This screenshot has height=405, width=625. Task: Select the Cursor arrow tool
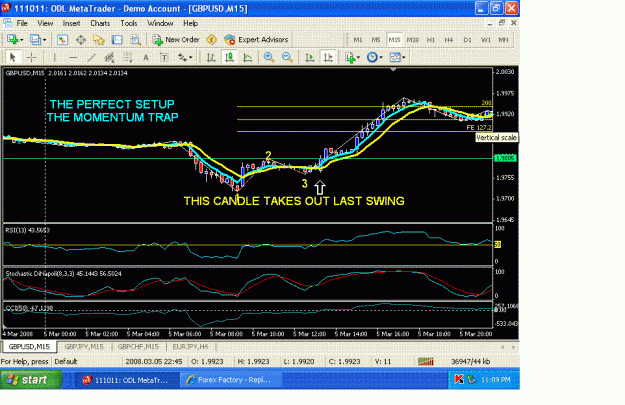pos(12,57)
